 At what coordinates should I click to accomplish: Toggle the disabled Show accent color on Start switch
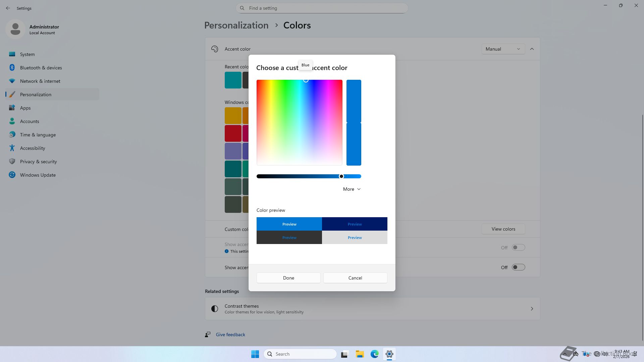pos(518,247)
